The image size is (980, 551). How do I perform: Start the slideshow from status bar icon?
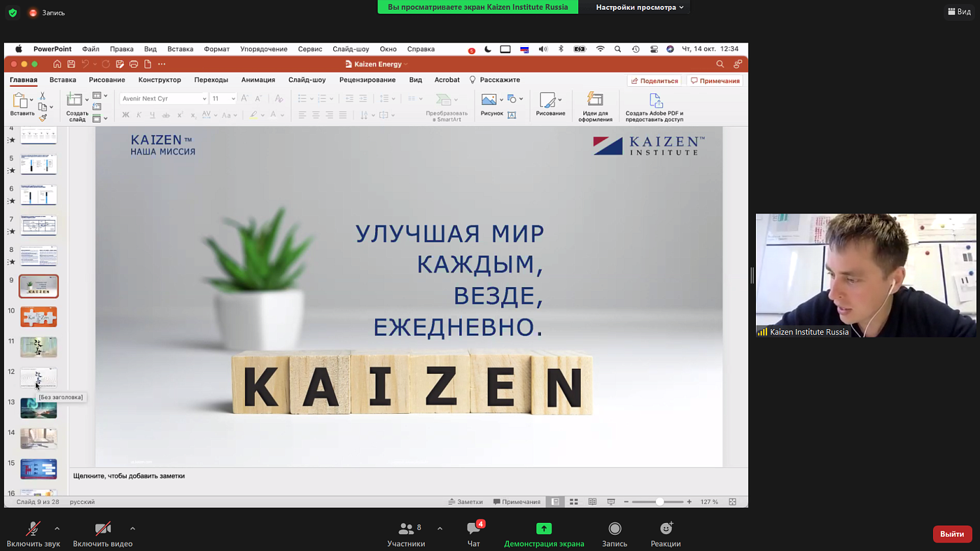(611, 502)
